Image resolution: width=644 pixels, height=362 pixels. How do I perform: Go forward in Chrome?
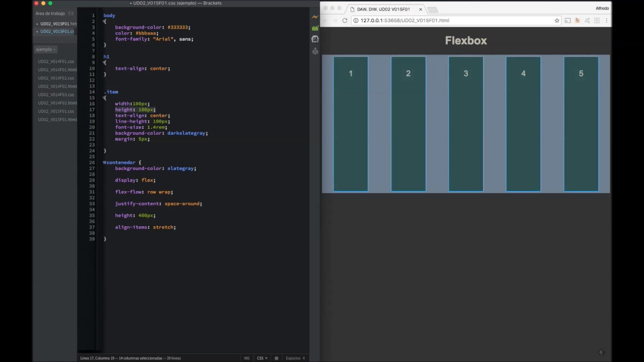tap(335, 21)
